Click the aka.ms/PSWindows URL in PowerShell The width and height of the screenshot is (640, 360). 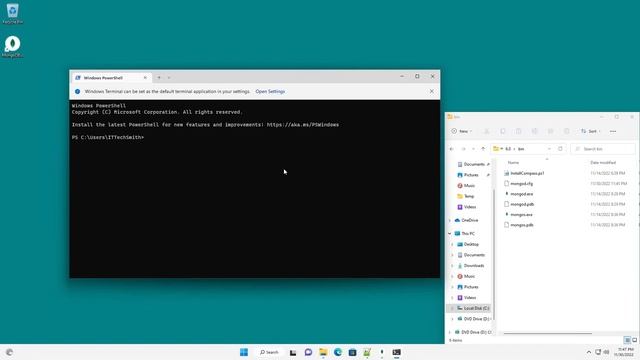click(x=303, y=125)
